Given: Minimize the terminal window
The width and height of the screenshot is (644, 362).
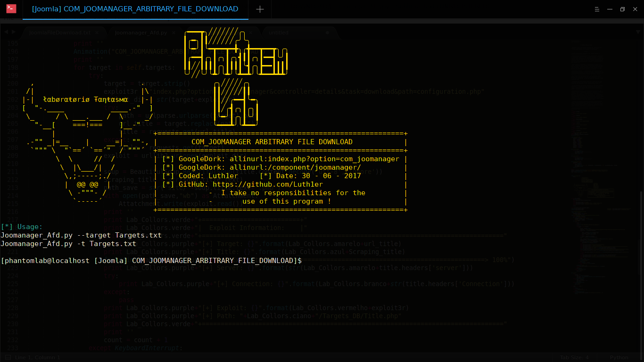Looking at the screenshot, I should click(x=610, y=9).
